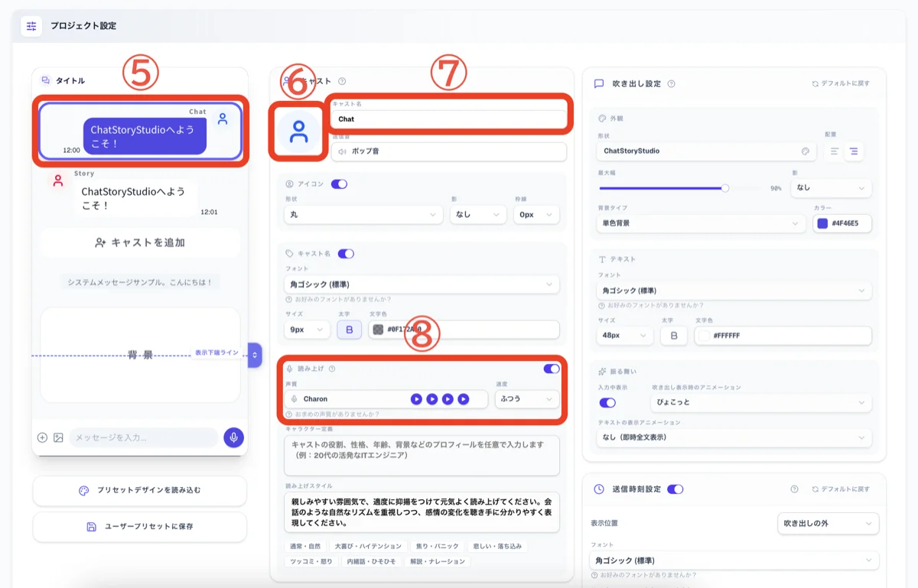Click the image attach icon beside message input

pos(58,437)
